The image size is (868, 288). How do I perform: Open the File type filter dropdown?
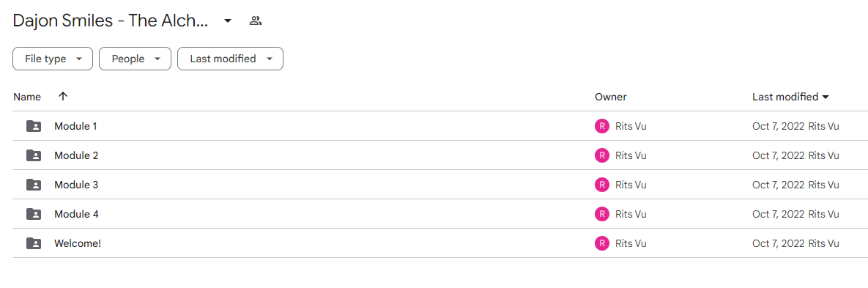tap(53, 59)
